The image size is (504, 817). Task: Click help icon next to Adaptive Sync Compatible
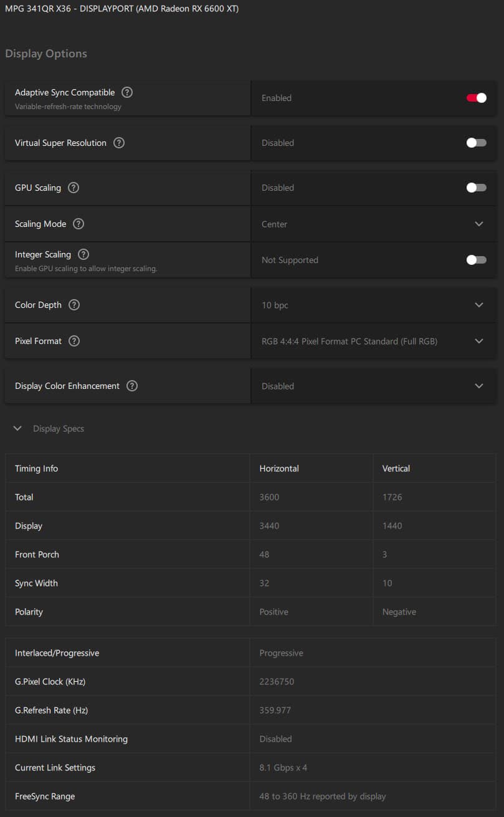(127, 92)
